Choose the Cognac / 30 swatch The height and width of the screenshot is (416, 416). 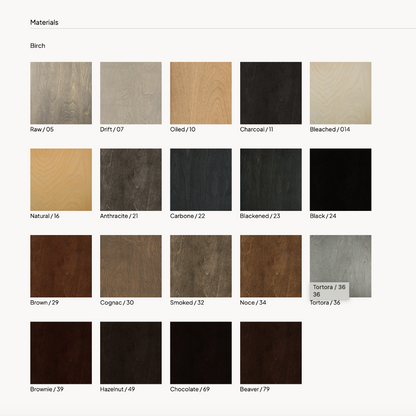pyautogui.click(x=131, y=266)
